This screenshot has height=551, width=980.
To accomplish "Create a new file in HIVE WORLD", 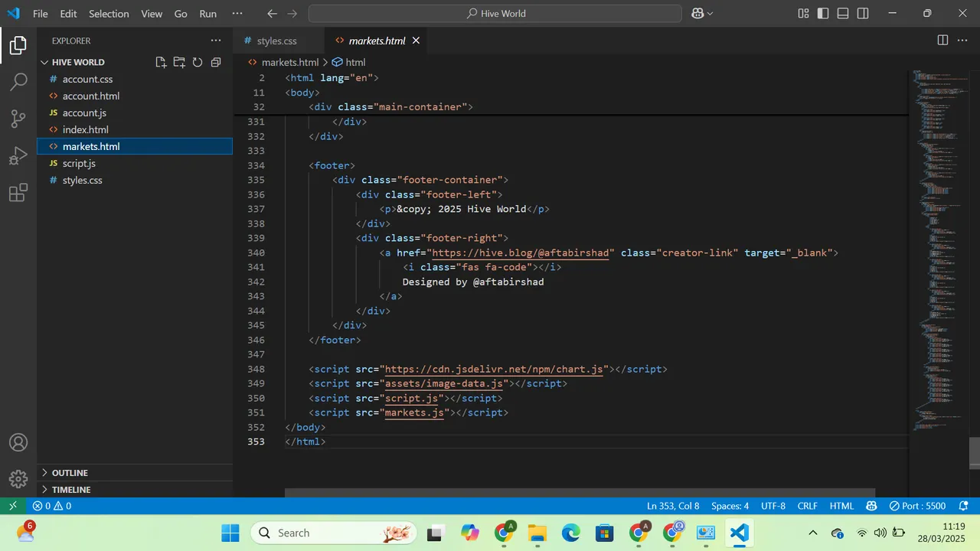I will point(161,62).
